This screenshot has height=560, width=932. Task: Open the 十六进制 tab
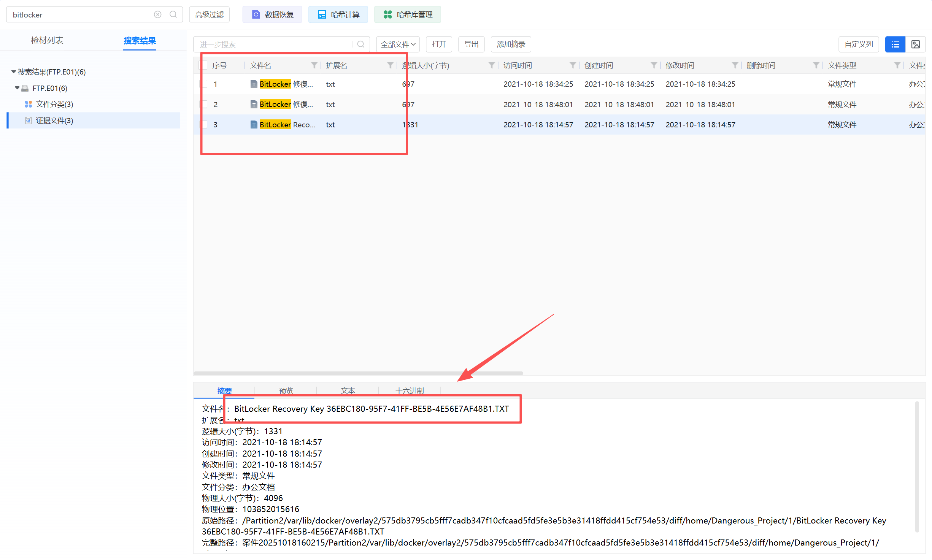tap(409, 391)
